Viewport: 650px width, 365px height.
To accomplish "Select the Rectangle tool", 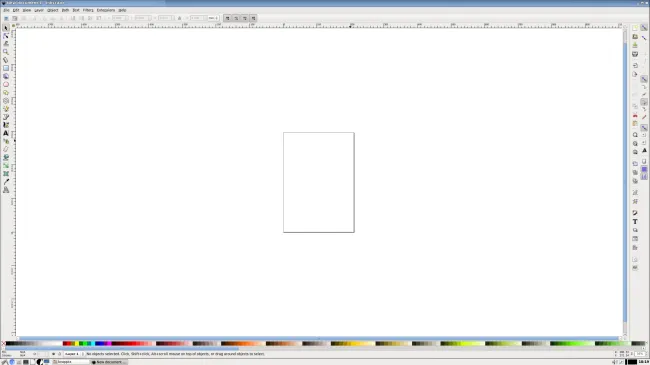I will tap(6, 68).
